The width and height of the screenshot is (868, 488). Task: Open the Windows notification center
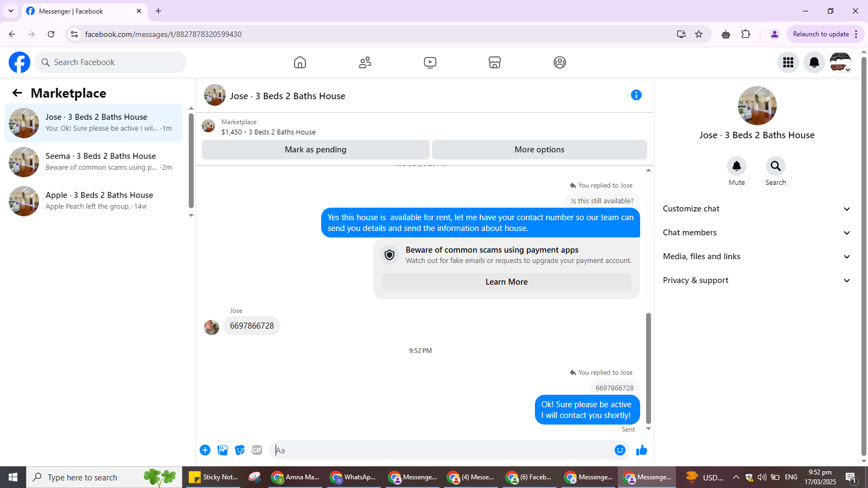coord(851,478)
